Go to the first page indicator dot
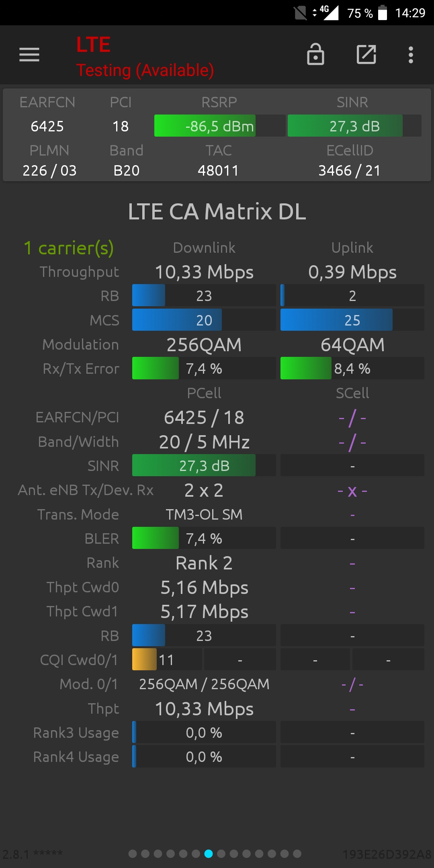The width and height of the screenshot is (434, 868). pyautogui.click(x=133, y=854)
